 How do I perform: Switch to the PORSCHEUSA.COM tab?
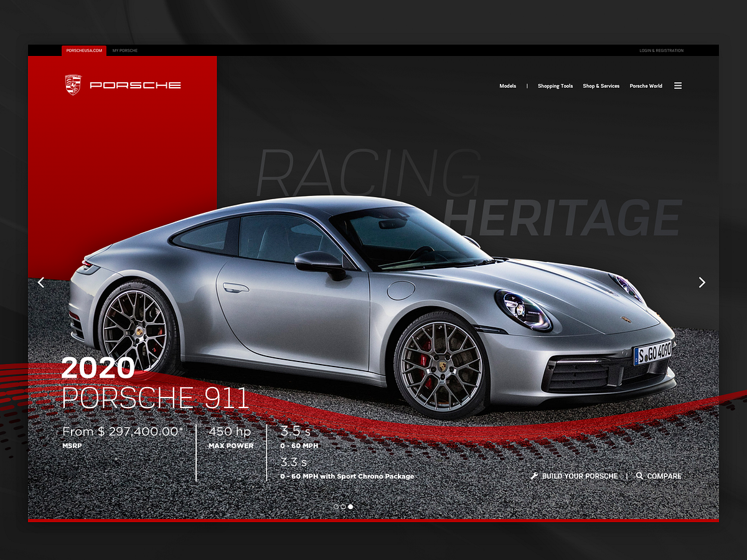[x=84, y=50]
